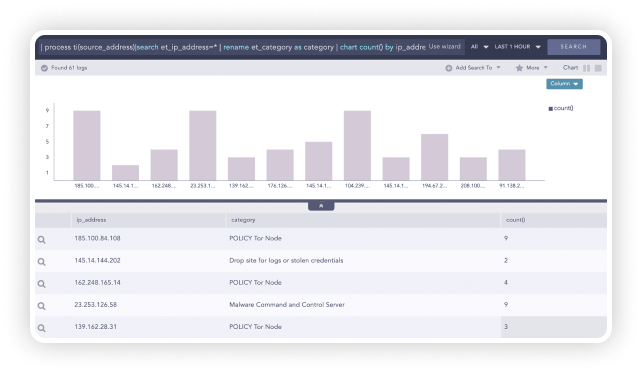Viewport: 642px width, 373px height.
Task: Select the Chart view label
Action: [x=570, y=68]
